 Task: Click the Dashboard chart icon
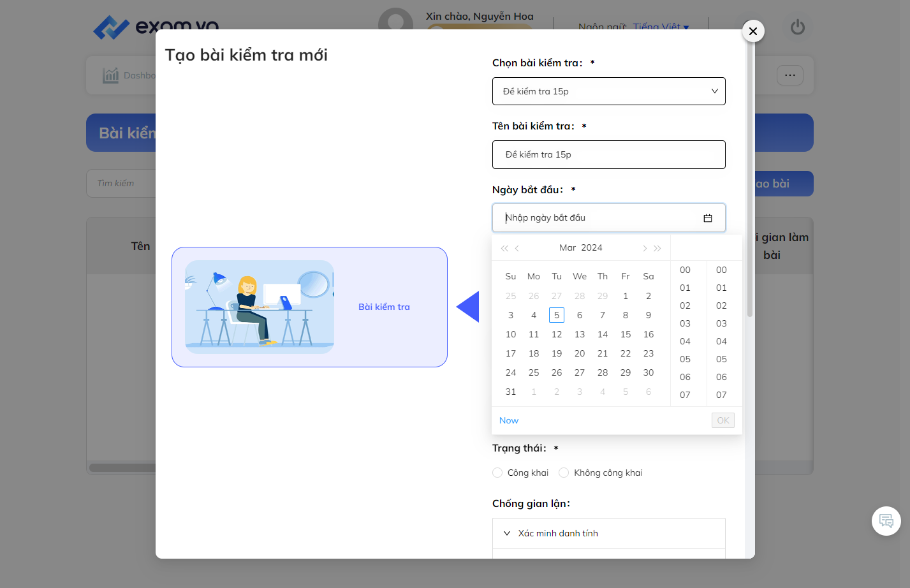point(111,75)
